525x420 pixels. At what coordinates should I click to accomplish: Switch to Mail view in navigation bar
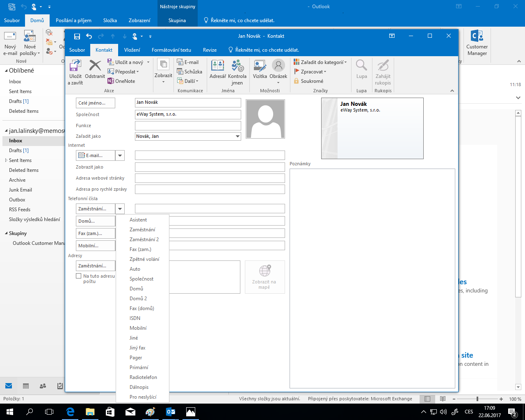(9, 386)
